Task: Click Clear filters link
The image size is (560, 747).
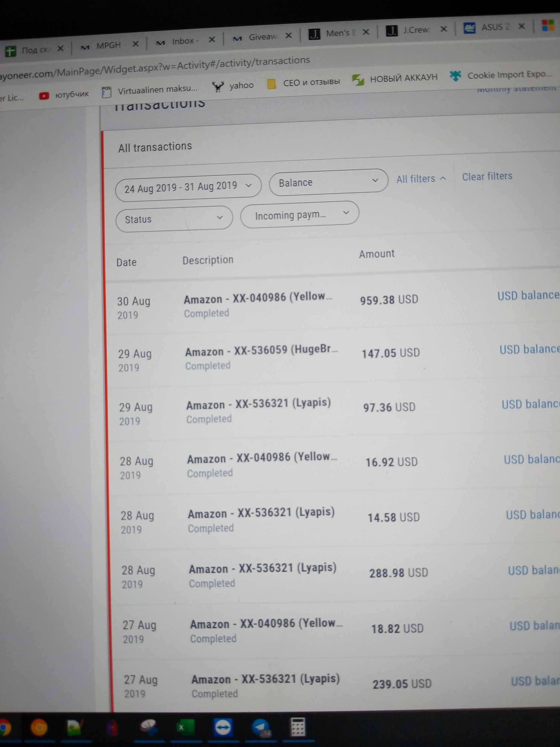Action: 487,176
